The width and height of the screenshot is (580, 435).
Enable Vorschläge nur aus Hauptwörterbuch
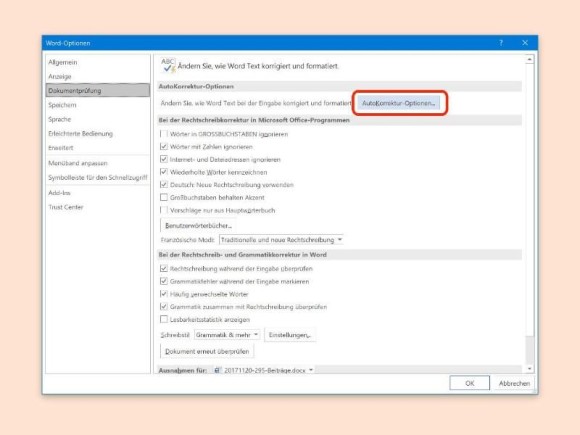(x=163, y=210)
